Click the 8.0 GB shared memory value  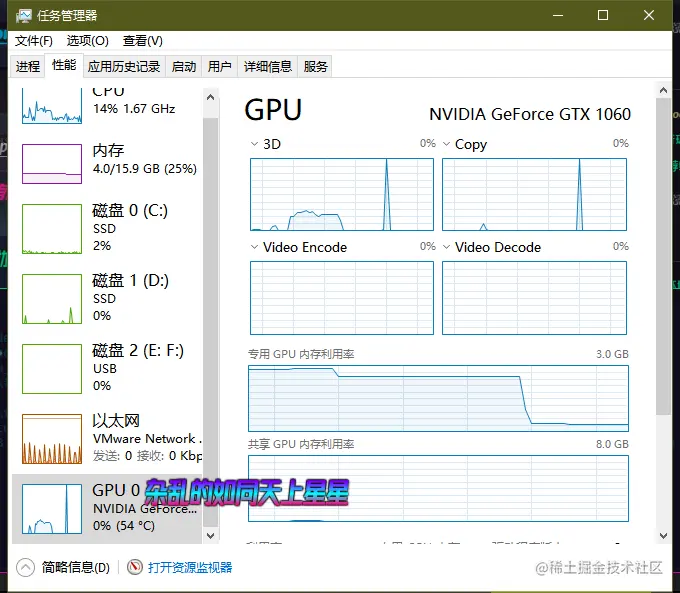[612, 444]
